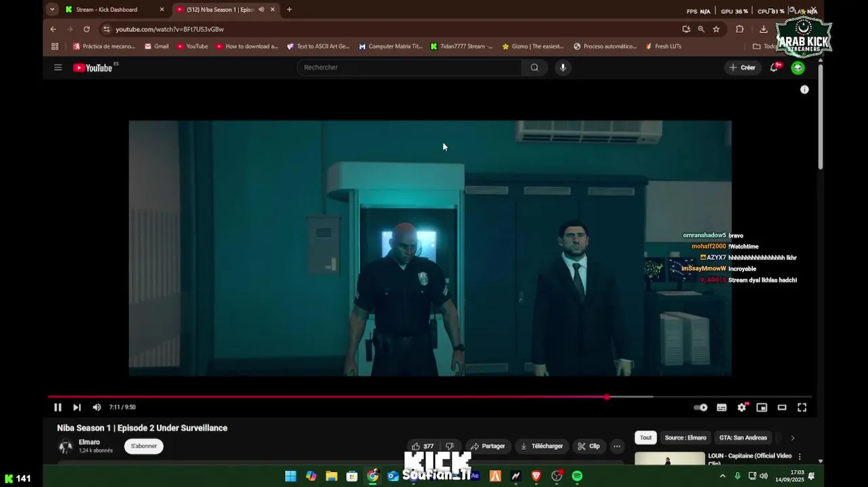This screenshot has width=868, height=487.
Task: Reload the current page
Action: tap(87, 29)
